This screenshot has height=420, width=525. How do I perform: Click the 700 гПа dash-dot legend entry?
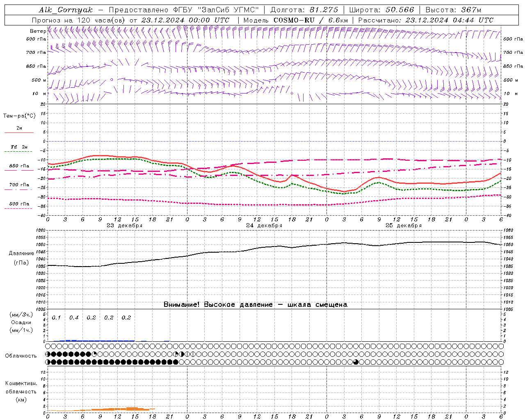19,185
